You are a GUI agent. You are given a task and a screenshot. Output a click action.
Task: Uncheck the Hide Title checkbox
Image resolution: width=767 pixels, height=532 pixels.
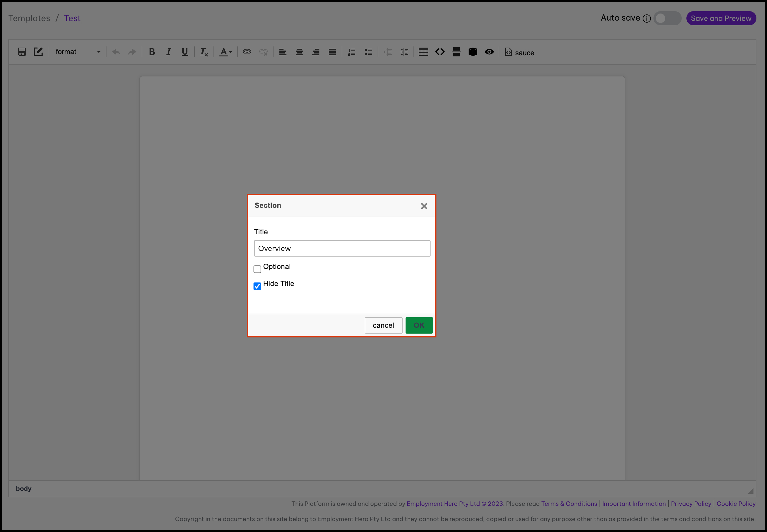click(x=257, y=286)
